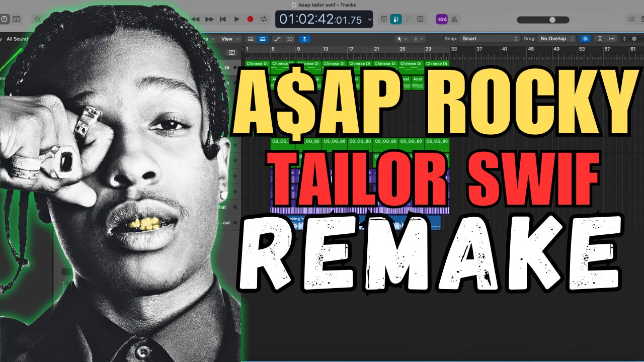Image resolution: width=644 pixels, height=362 pixels.
Task: Show Flex mode with the bowtie icon
Action: 290,39
